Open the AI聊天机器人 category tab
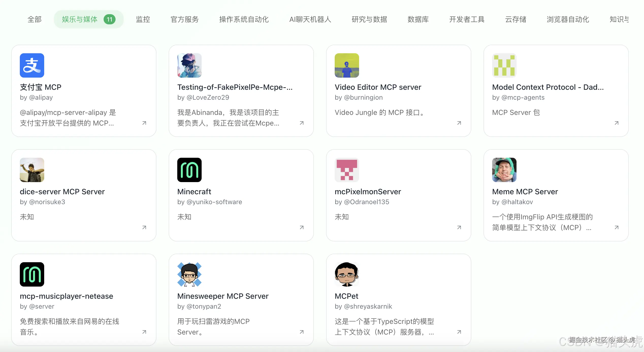The image size is (644, 352). pyautogui.click(x=310, y=19)
